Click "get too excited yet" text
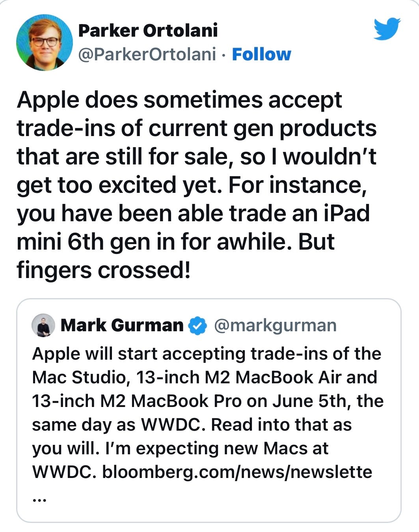Image resolution: width=419 pixels, height=532 pixels. point(118,185)
